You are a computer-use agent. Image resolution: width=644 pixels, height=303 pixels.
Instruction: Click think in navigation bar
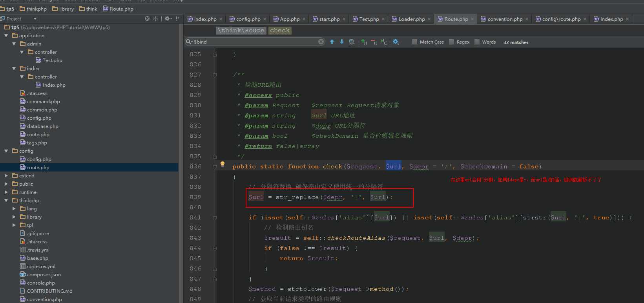click(x=88, y=9)
